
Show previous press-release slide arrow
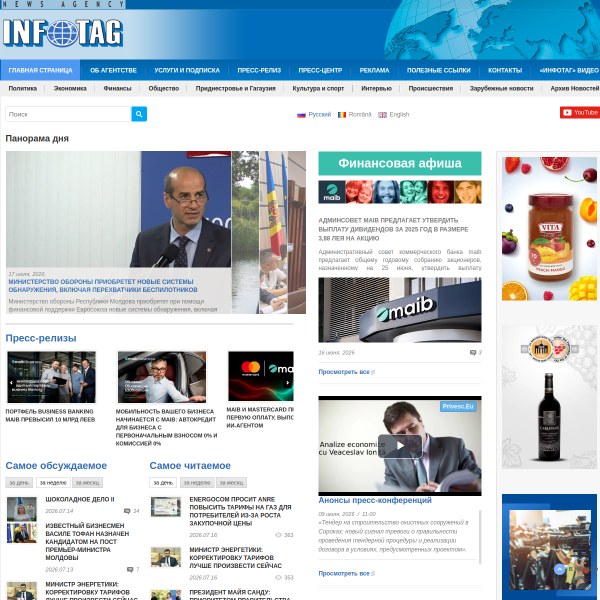11,382
